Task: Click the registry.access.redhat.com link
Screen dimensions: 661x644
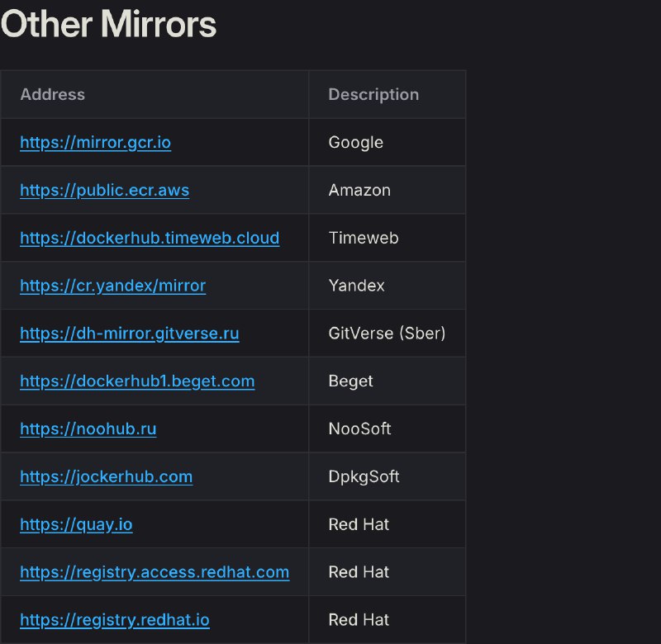Action: [155, 572]
